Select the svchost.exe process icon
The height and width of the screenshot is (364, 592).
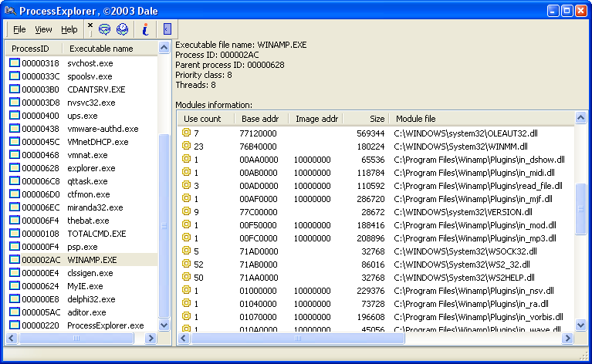tap(15, 62)
